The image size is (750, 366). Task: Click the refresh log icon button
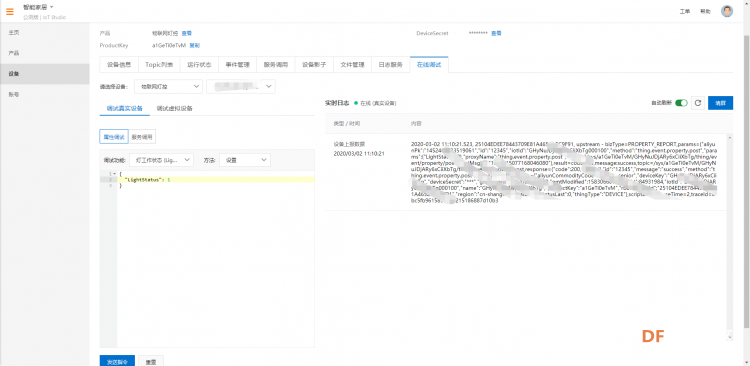point(697,103)
